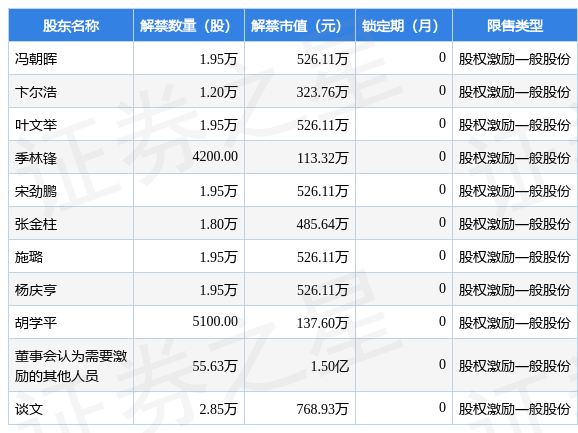The width and height of the screenshot is (578, 433).
Task: Select shareholder name 杨庆亨
Action: coord(36,290)
